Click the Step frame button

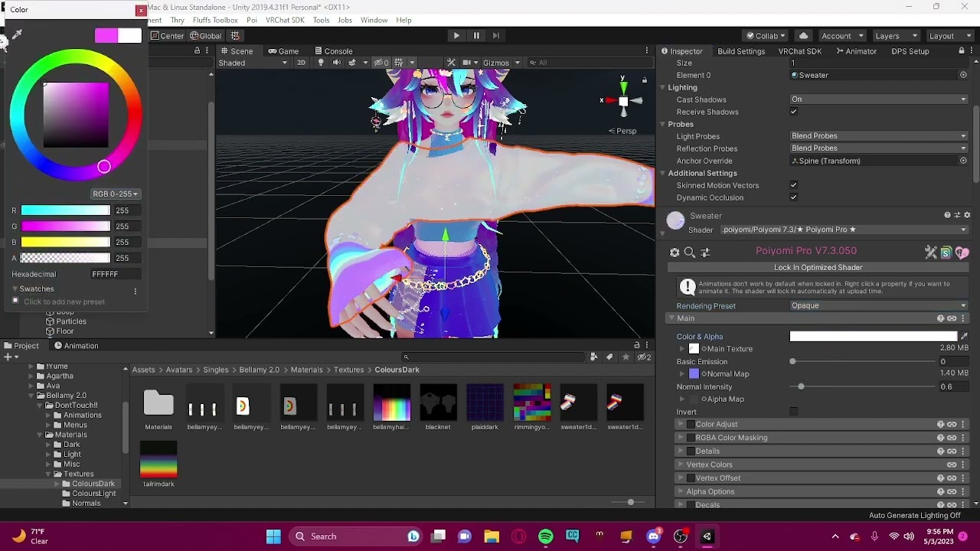[496, 35]
